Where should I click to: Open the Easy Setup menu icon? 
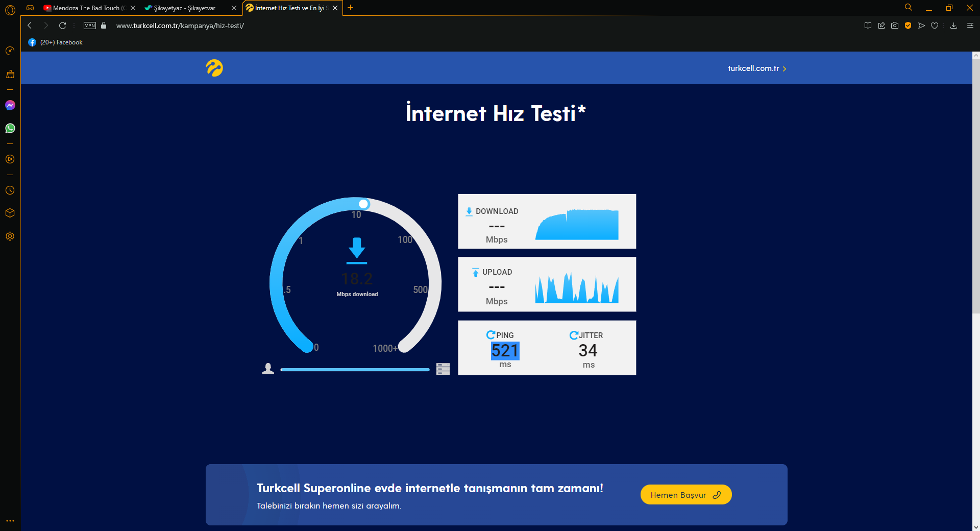pos(970,26)
